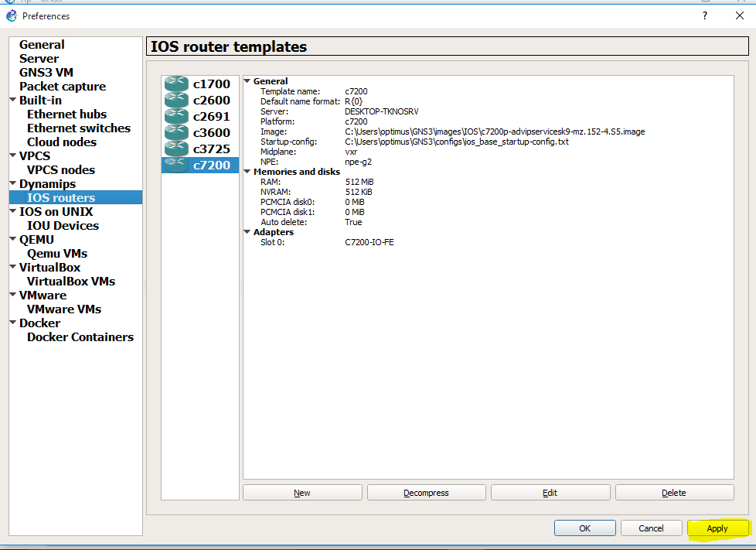Click the NPE npe-g2 value
This screenshot has width=756, height=550.
click(358, 162)
